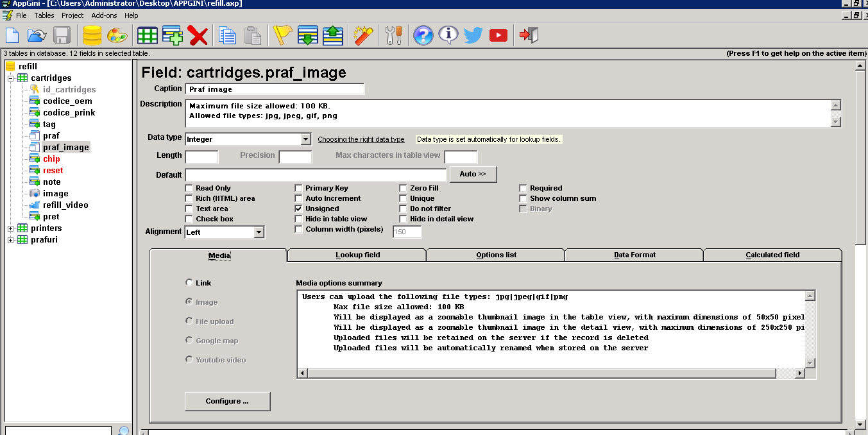Enable the Hide in table view checkbox

pyautogui.click(x=298, y=219)
